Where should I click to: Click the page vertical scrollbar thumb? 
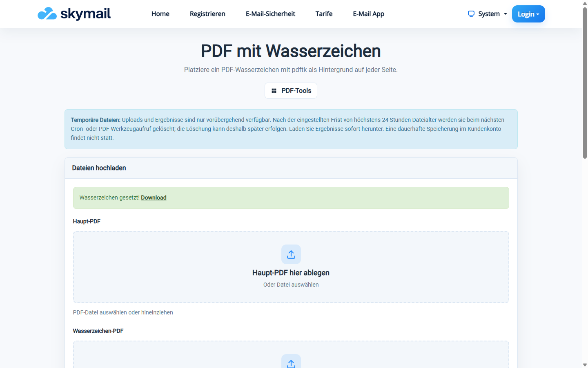(x=585, y=83)
